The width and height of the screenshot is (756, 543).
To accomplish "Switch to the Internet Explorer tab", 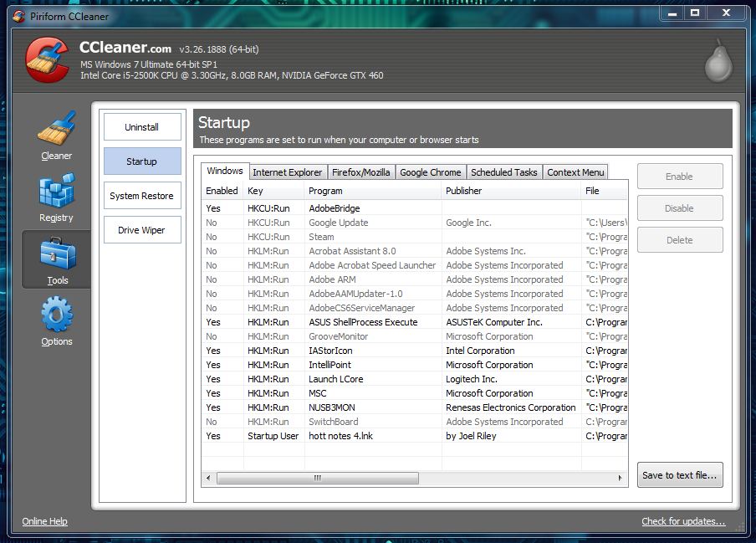I will [x=287, y=172].
